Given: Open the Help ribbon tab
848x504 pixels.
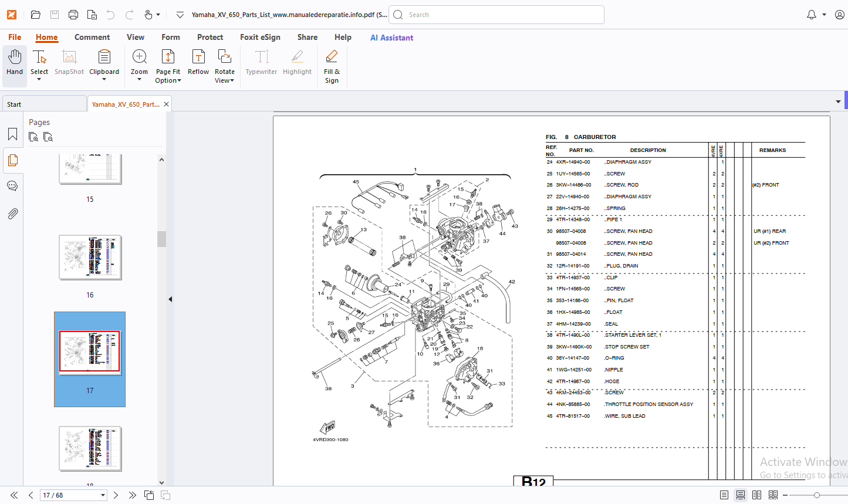Looking at the screenshot, I should 343,37.
